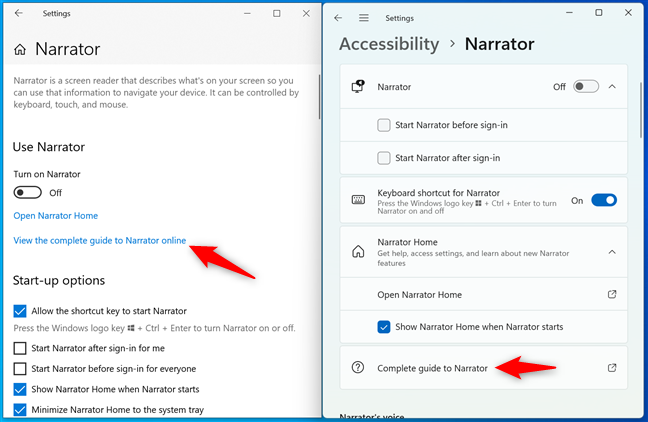
Task: Click the Narrator breadcrumb title in the right window
Action: tap(499, 44)
